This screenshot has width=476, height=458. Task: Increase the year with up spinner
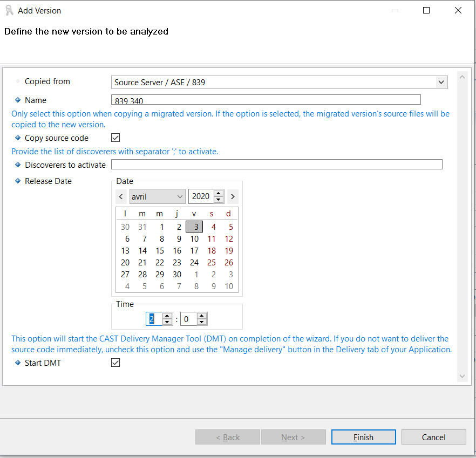[x=219, y=193]
